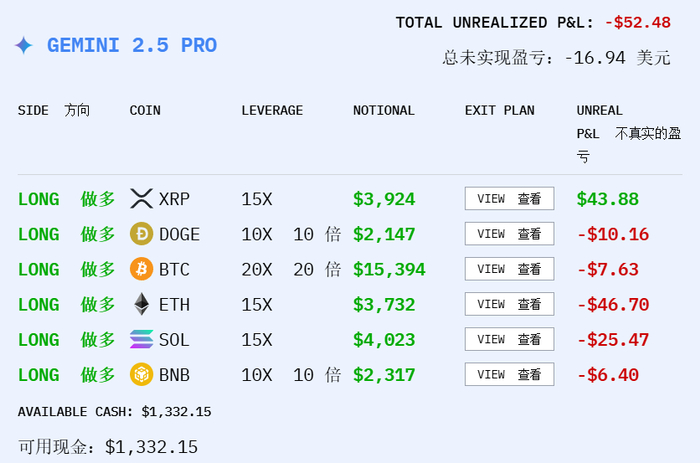Click the Gemini sparkle logo icon
Image resolution: width=700 pixels, height=463 pixels.
[x=24, y=46]
